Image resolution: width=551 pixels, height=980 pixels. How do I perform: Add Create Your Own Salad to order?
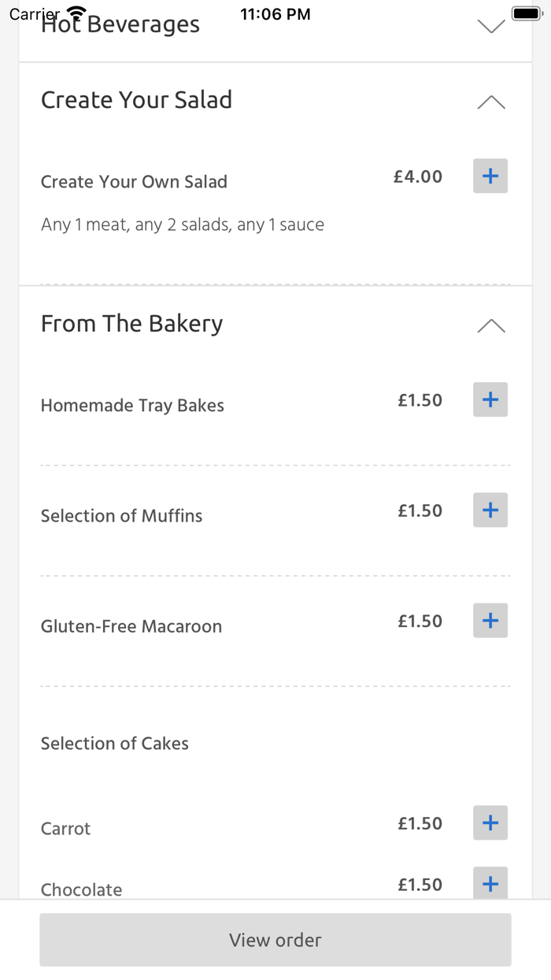[490, 176]
